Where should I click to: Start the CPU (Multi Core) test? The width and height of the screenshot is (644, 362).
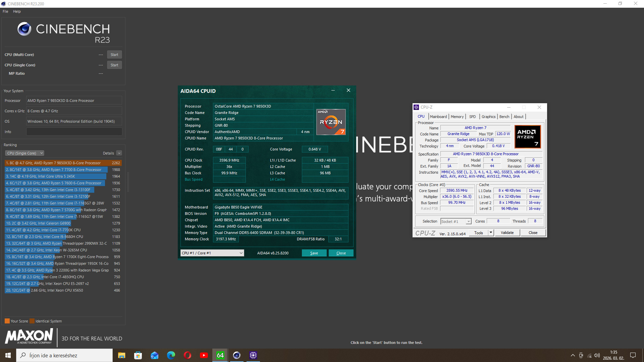tap(114, 55)
